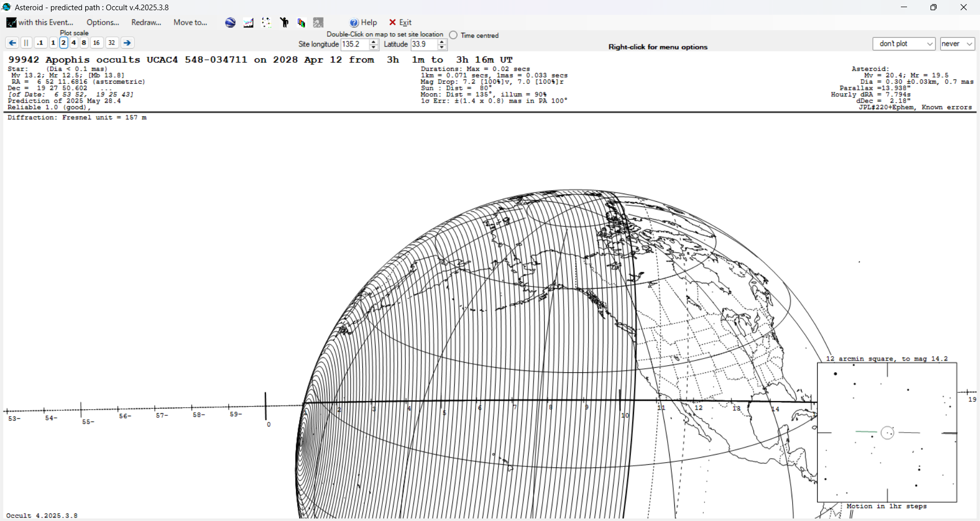This screenshot has height=521, width=980.
Task: Click 'Durations: Max = 0.02 secs' text
Action: coord(475,69)
